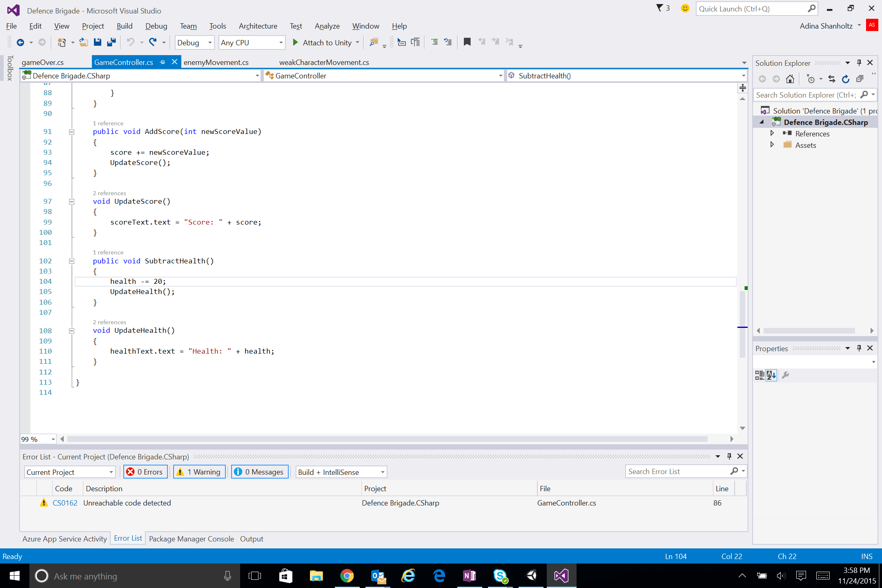Open the Build + IntelliSense dropdown
This screenshot has width=882, height=588.
341,472
